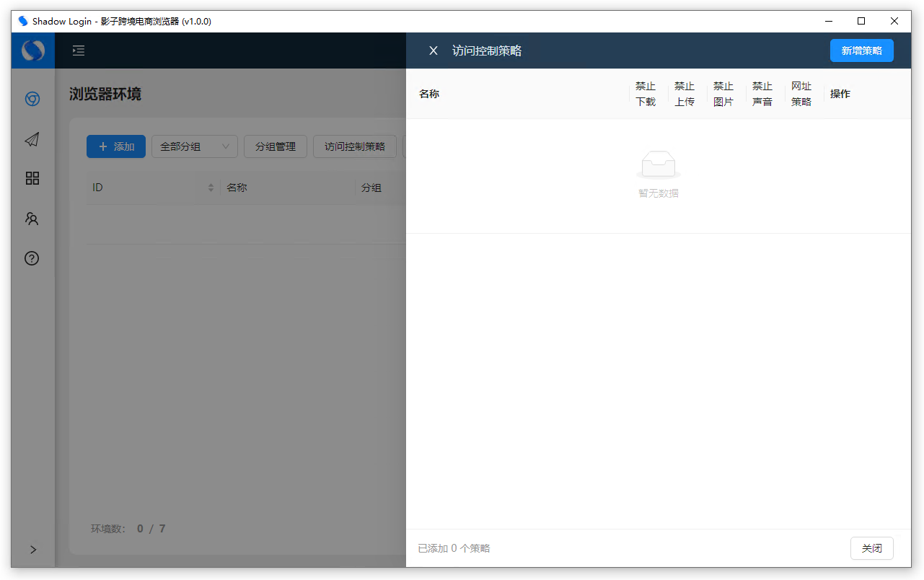This screenshot has height=580, width=924.
Task: Select the browser environments icon in sidebar
Action: click(32, 99)
